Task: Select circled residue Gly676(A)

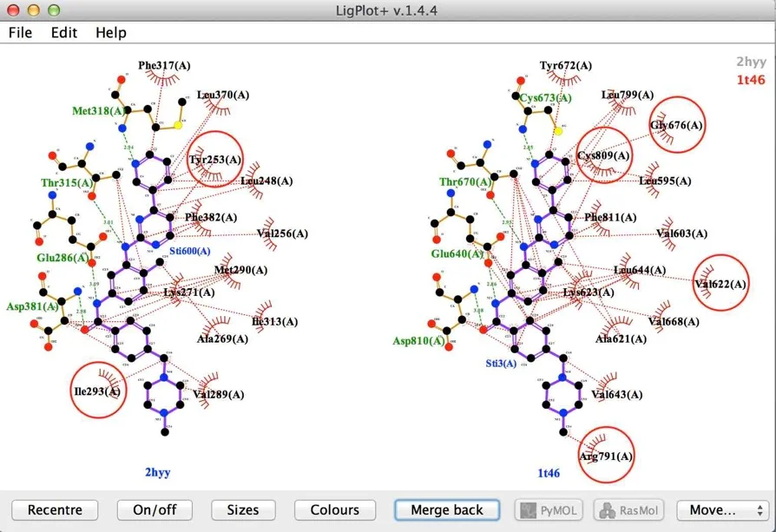Action: (676, 125)
